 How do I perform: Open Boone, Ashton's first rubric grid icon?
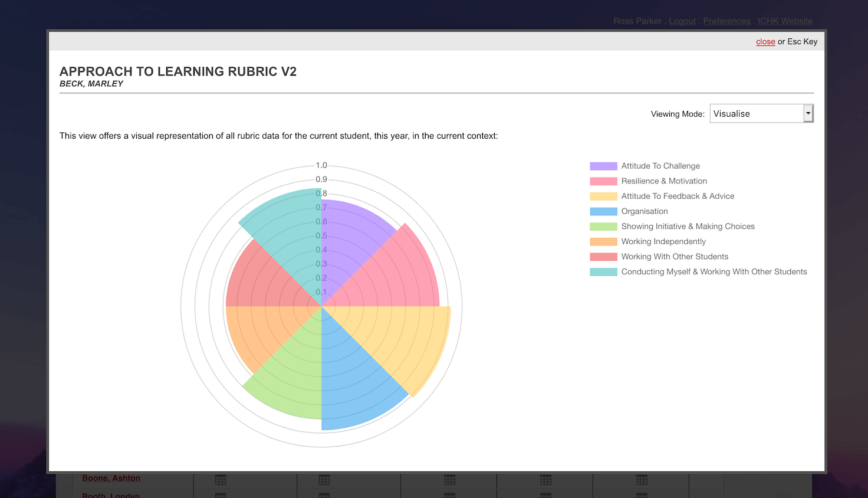point(221,479)
